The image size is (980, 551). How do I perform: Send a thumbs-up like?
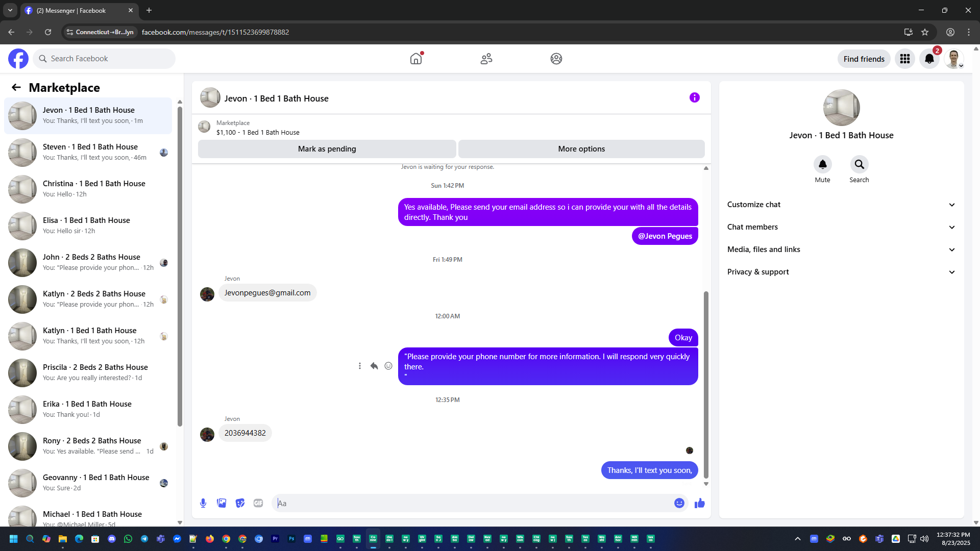tap(699, 503)
